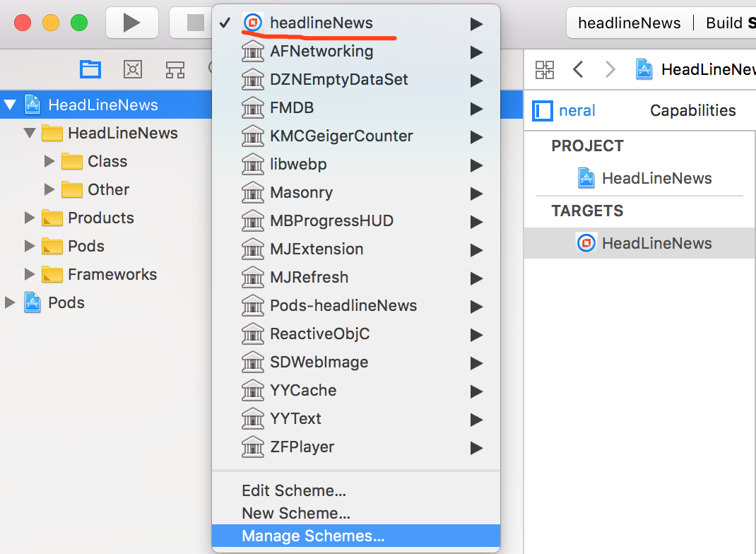
Task: Toggle the targets list sidebar icon
Action: click(x=543, y=111)
